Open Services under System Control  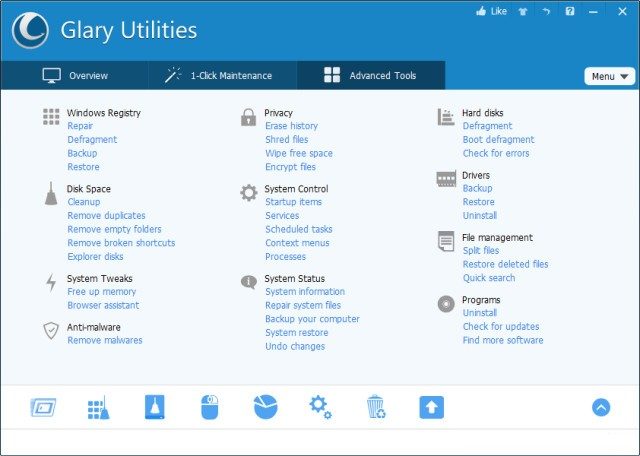coord(282,216)
